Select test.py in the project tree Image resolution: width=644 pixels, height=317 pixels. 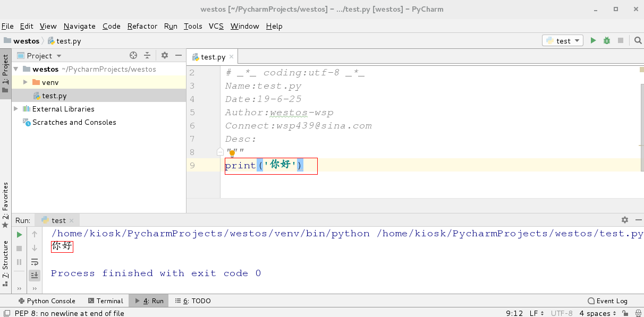click(x=99, y=96)
